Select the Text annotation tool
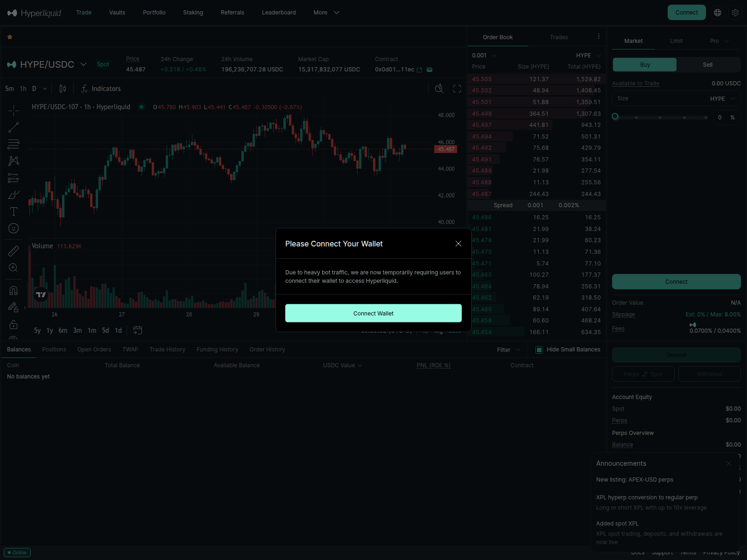 (14, 211)
